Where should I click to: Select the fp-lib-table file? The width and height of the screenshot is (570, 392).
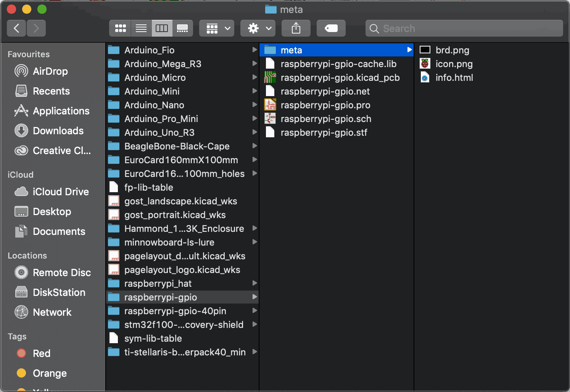[x=182, y=187]
